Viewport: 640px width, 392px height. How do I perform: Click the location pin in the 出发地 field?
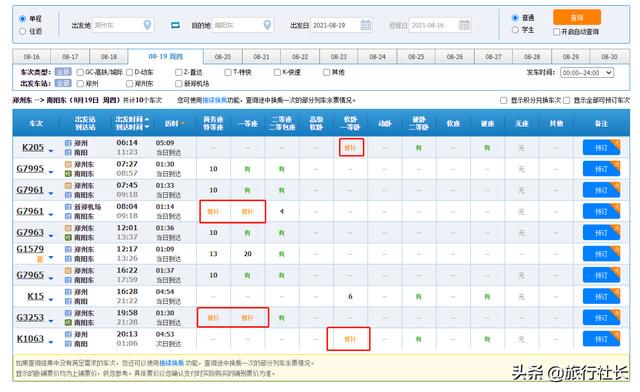(147, 25)
